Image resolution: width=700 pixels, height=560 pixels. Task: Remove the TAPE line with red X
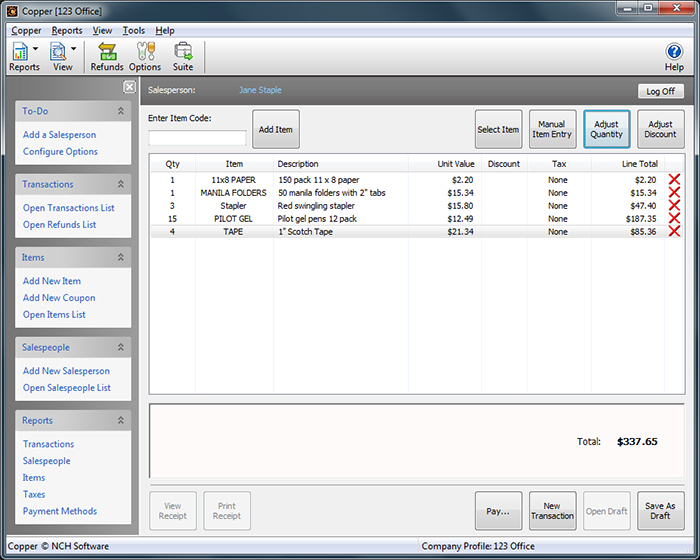tap(674, 231)
